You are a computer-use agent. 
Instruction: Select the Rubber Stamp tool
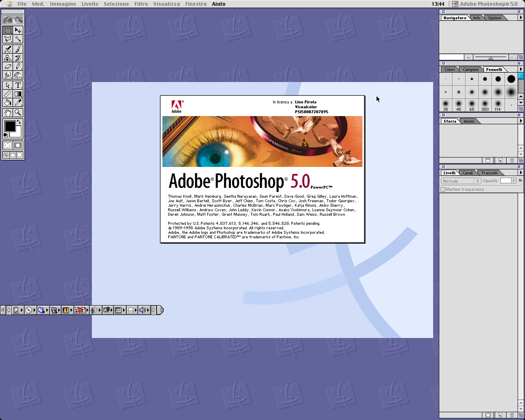(x=8, y=58)
